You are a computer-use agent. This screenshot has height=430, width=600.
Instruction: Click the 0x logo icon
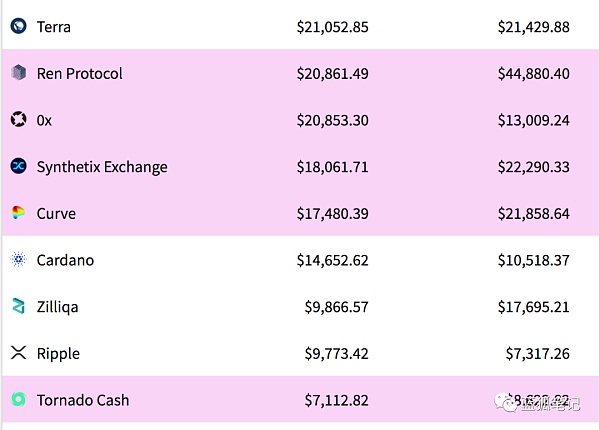18,120
